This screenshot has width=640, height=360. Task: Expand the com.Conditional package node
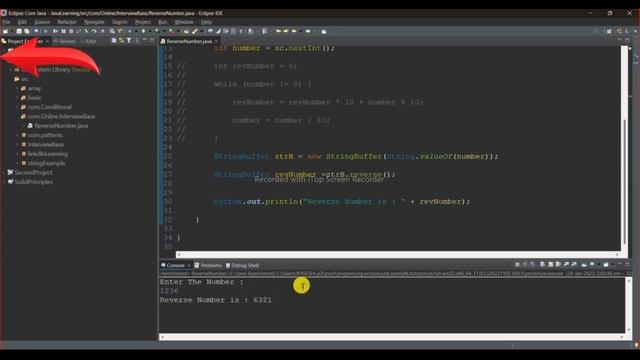coord(18,107)
